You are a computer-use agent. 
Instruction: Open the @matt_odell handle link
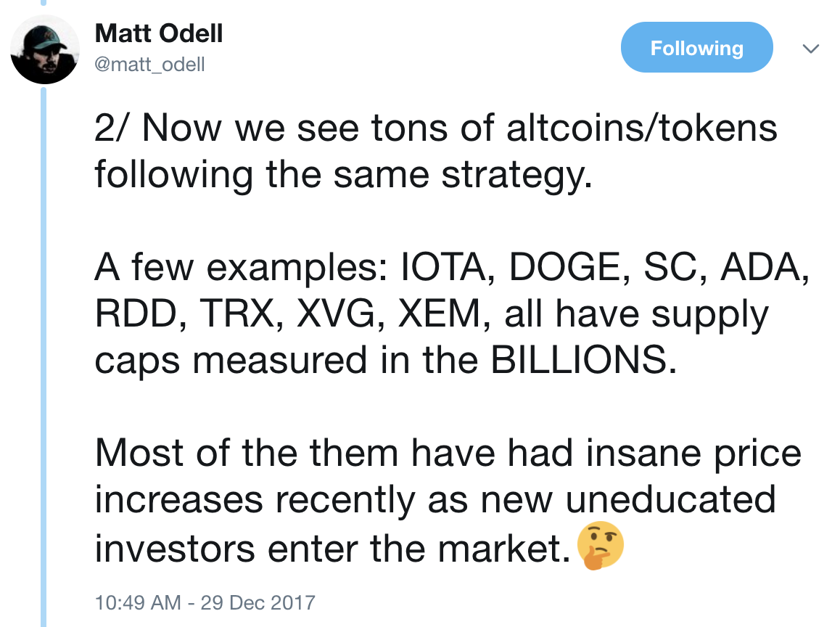[149, 65]
